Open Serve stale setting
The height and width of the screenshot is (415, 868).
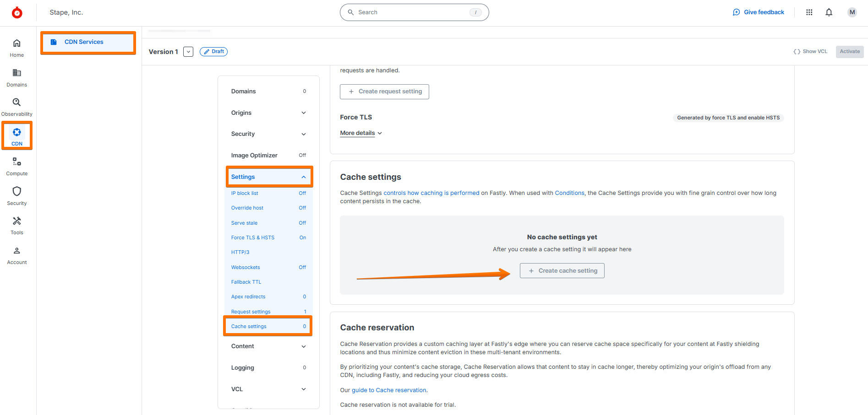point(268,223)
